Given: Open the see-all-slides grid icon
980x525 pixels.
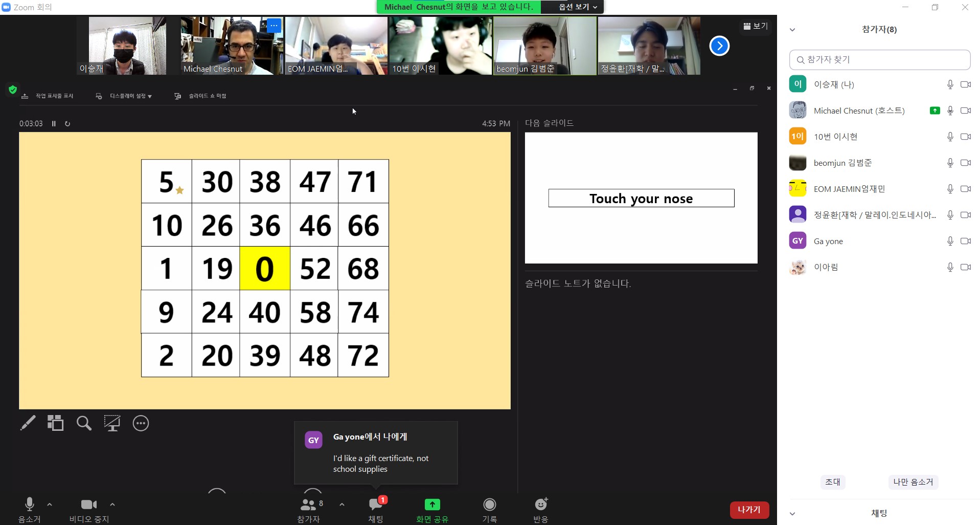Looking at the screenshot, I should click(55, 423).
